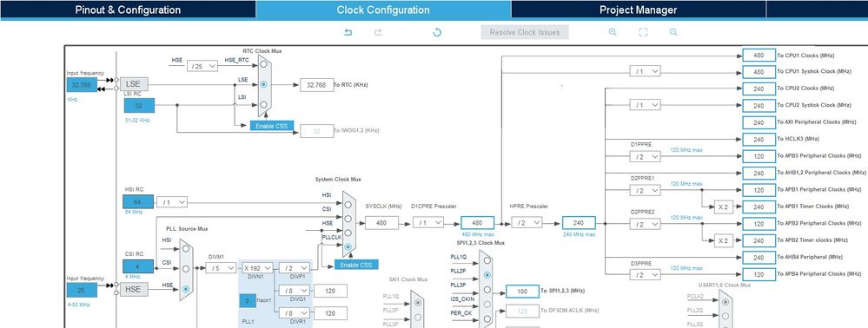Image resolution: width=868 pixels, height=328 pixels.
Task: Click the undo arrow icon
Action: [x=348, y=33]
